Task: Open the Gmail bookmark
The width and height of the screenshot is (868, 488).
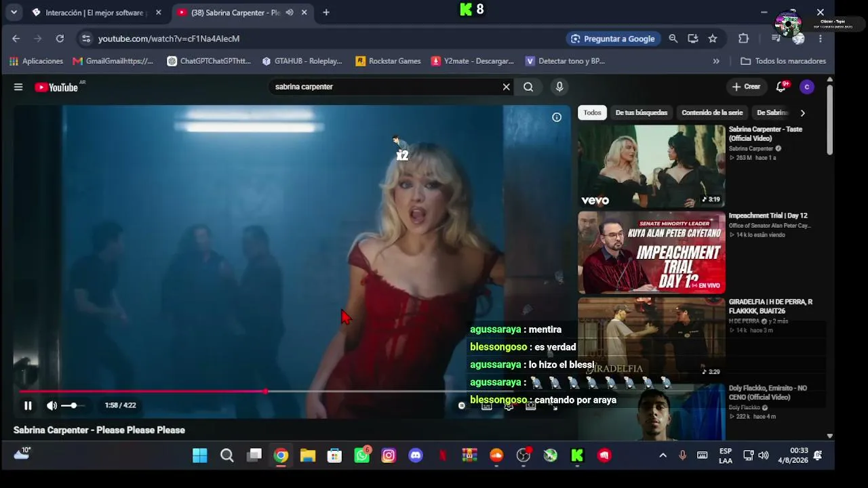Action: [x=113, y=61]
